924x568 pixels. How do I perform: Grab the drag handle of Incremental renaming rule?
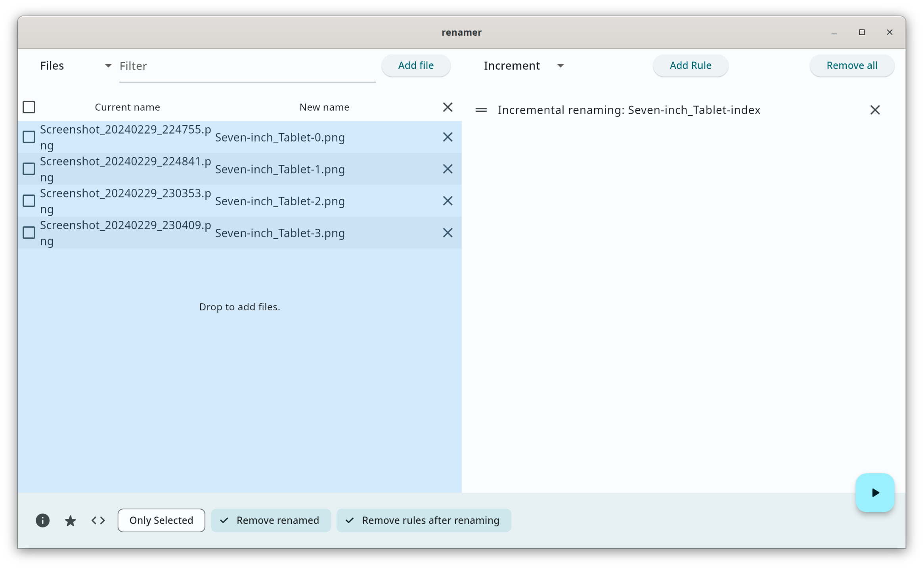(481, 110)
